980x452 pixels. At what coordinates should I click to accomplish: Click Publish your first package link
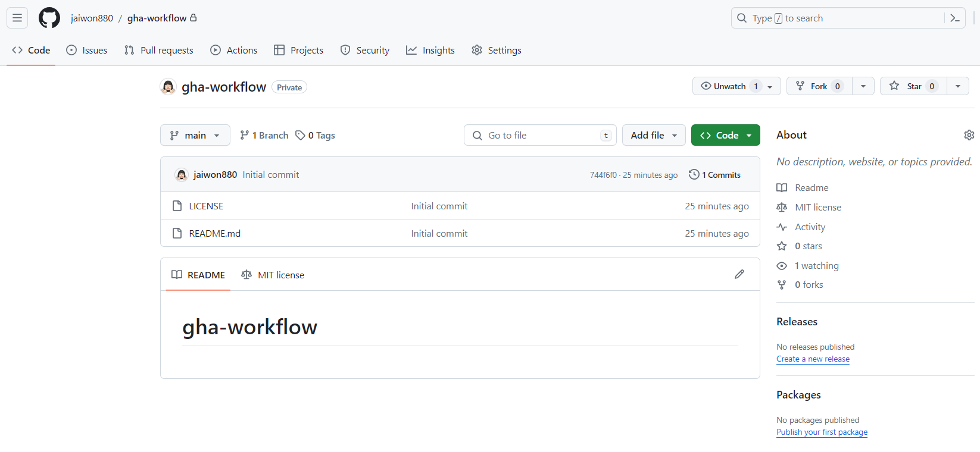point(822,432)
